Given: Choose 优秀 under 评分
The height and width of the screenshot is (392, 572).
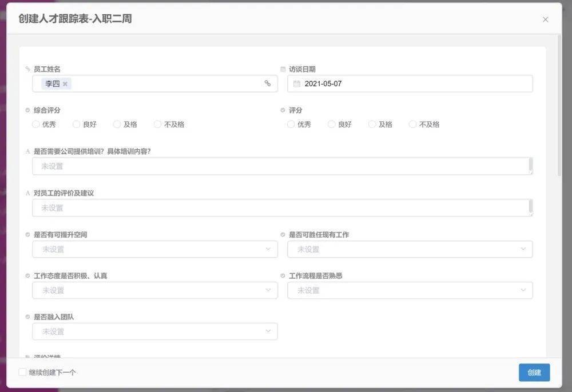Looking at the screenshot, I should click(x=291, y=125).
